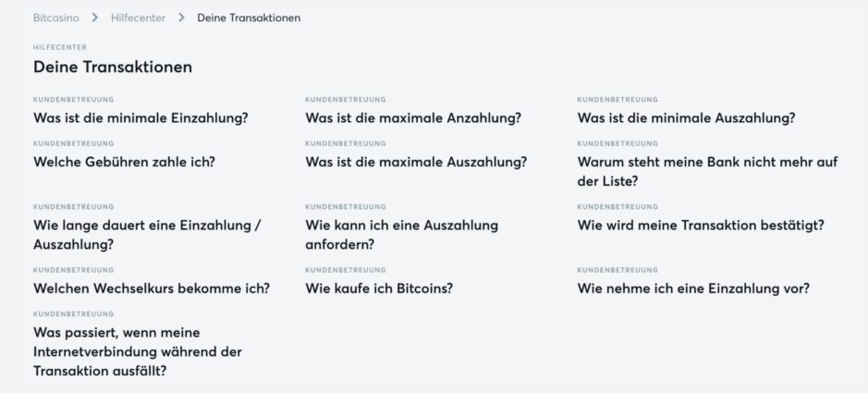The width and height of the screenshot is (868, 393).
Task: Open 'Was ist die minimale Einzahlung?' article
Action: 141,118
